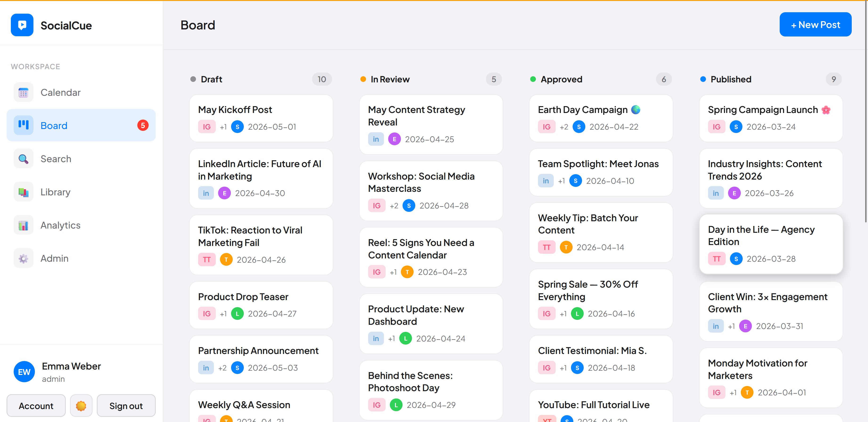
Task: Open the Admin settings icon
Action: [23, 258]
